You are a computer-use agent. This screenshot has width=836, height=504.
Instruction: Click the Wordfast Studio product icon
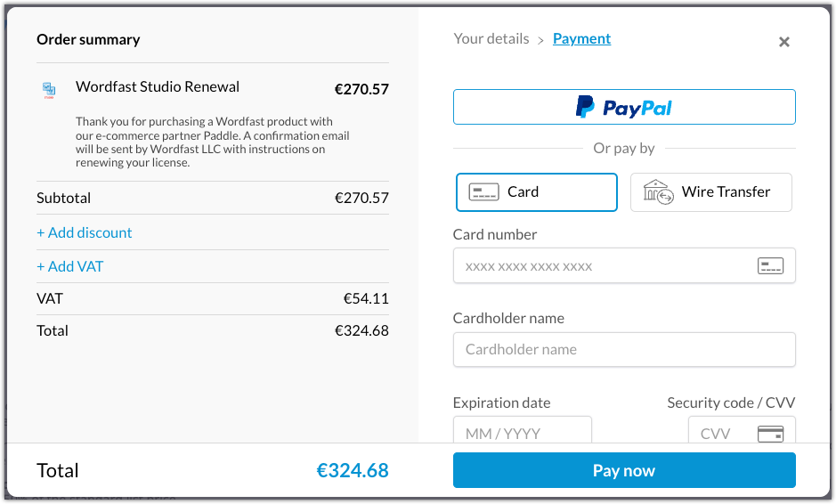click(49, 90)
